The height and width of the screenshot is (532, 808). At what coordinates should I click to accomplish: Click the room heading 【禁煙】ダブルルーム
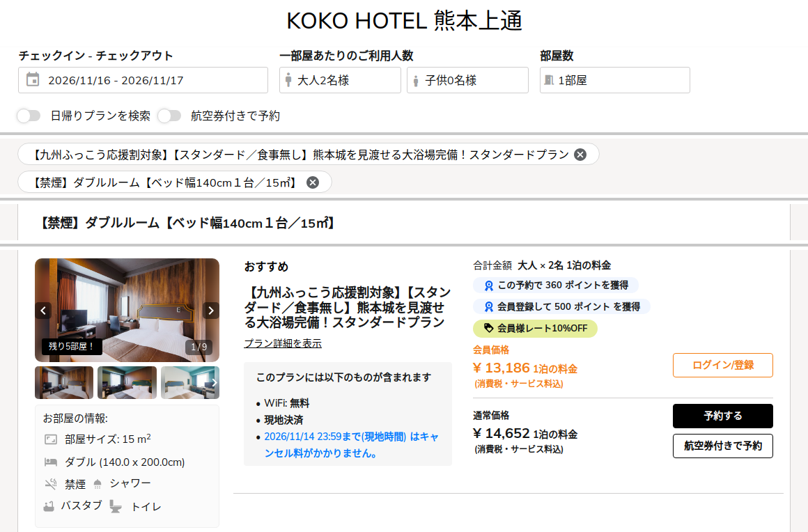pos(187,223)
